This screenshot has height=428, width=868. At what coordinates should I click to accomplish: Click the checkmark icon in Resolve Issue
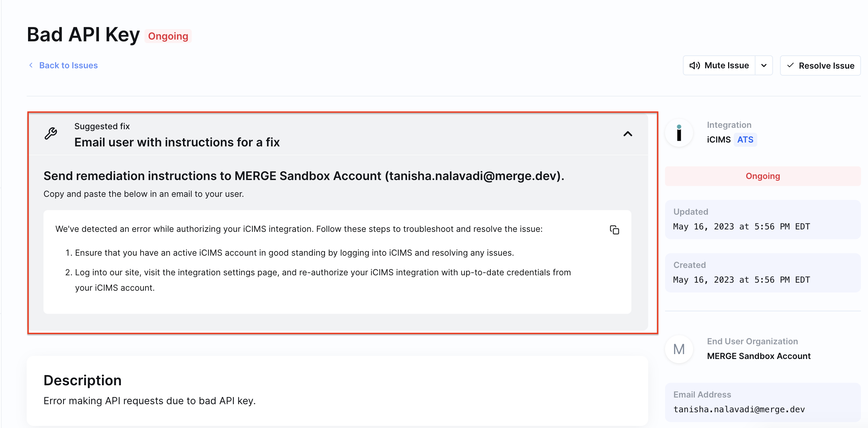(x=791, y=65)
